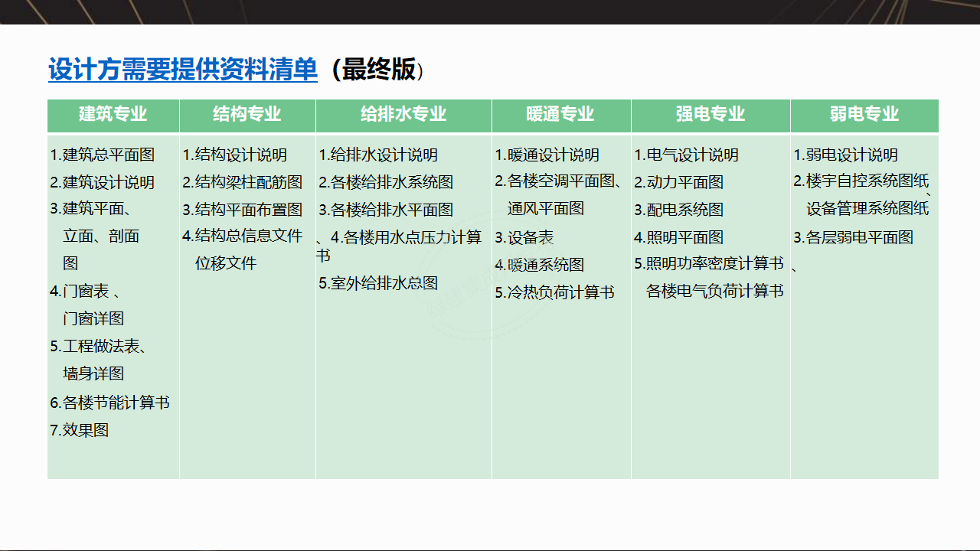The width and height of the screenshot is (980, 551).
Task: Click the line 立面、剖面
Action: tap(101, 236)
